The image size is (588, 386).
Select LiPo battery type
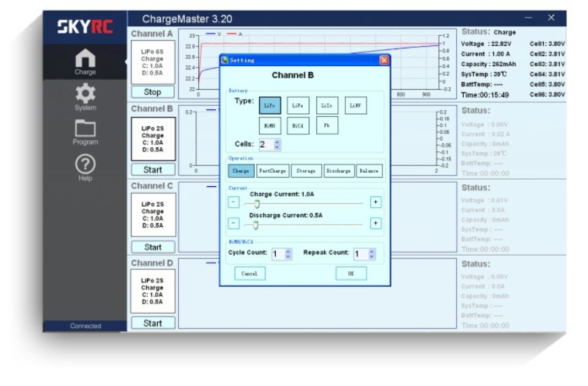tap(270, 105)
